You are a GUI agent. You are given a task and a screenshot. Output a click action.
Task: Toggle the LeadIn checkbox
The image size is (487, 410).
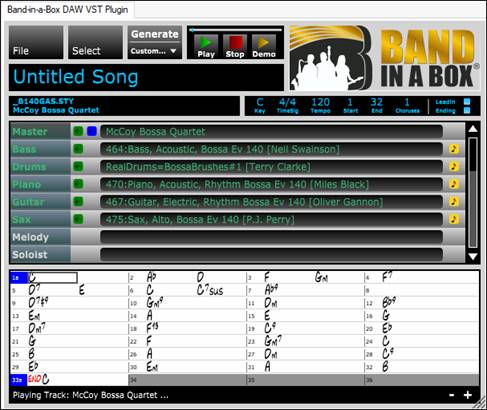tap(467, 102)
